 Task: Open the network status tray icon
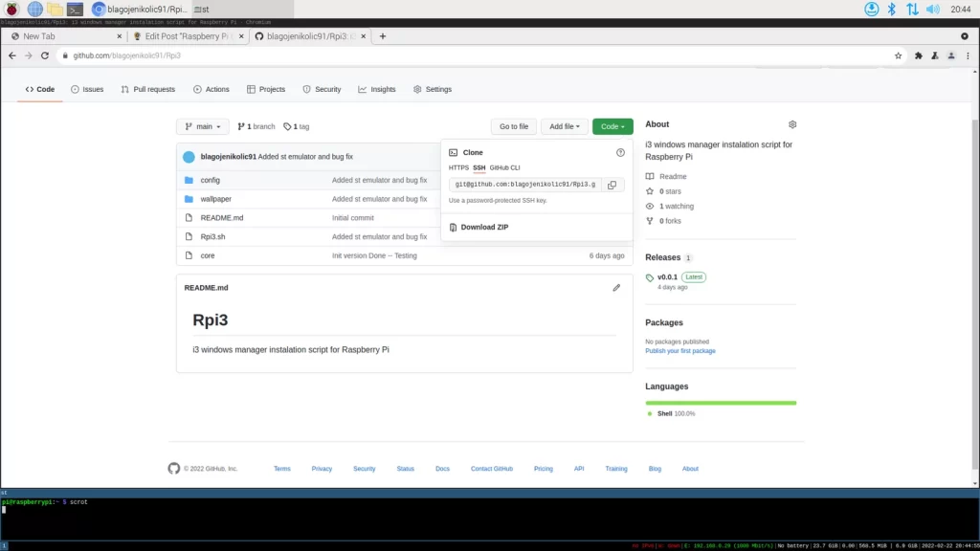pyautogui.click(x=912, y=9)
